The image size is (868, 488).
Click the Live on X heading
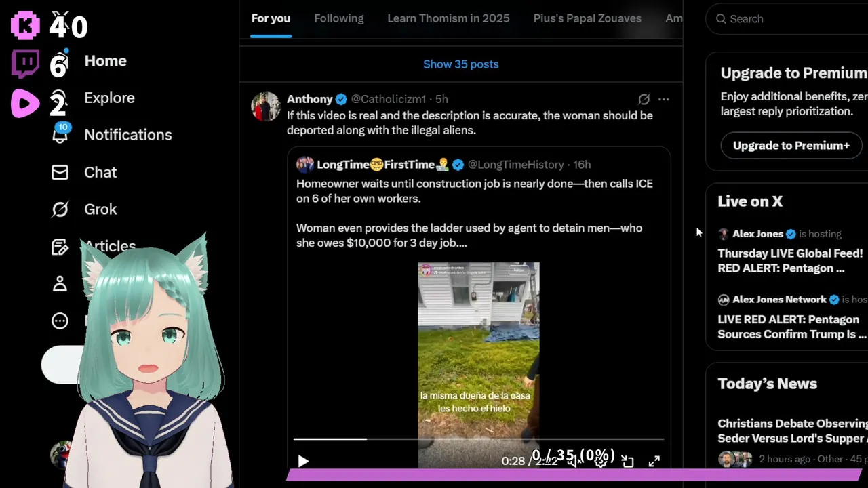[x=750, y=201]
